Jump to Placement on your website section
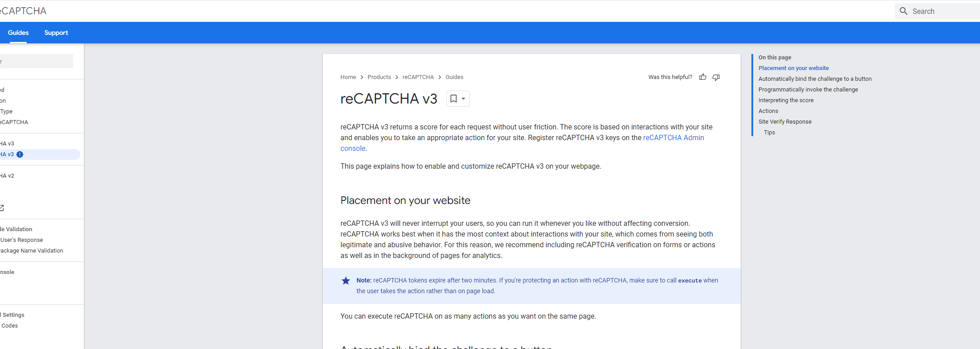 tap(793, 68)
